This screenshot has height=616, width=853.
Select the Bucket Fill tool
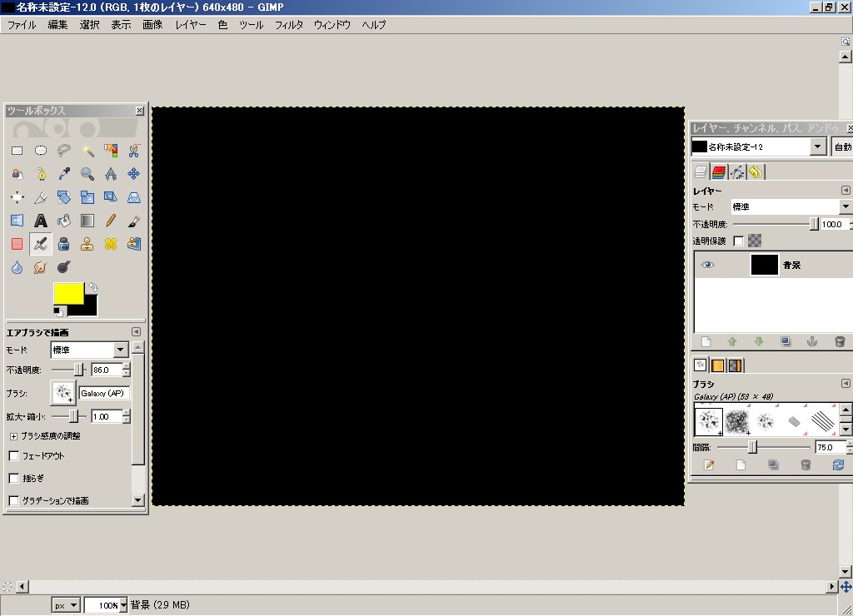[x=63, y=221]
